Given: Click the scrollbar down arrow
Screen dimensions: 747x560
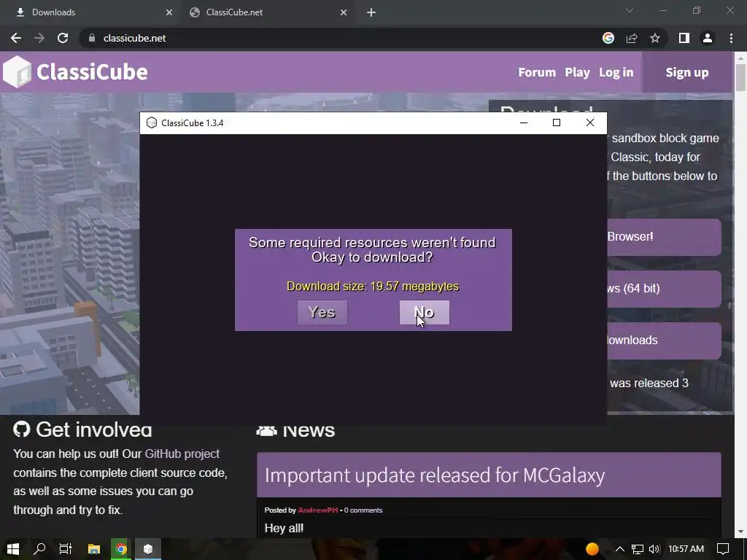Looking at the screenshot, I should 740,532.
